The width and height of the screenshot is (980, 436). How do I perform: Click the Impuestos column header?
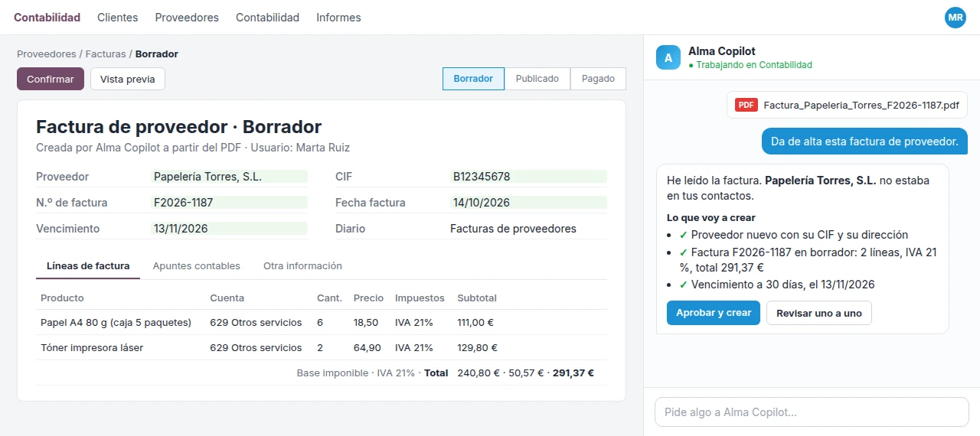(x=420, y=298)
